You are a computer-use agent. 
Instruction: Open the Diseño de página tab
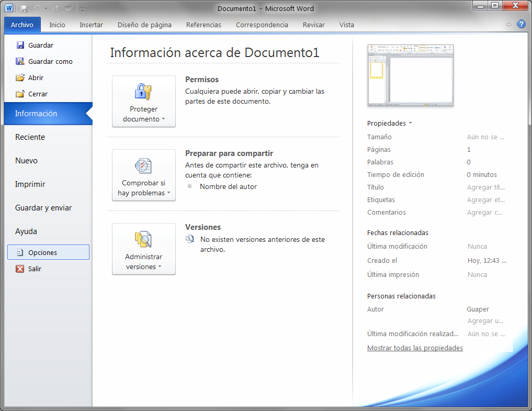click(x=144, y=25)
